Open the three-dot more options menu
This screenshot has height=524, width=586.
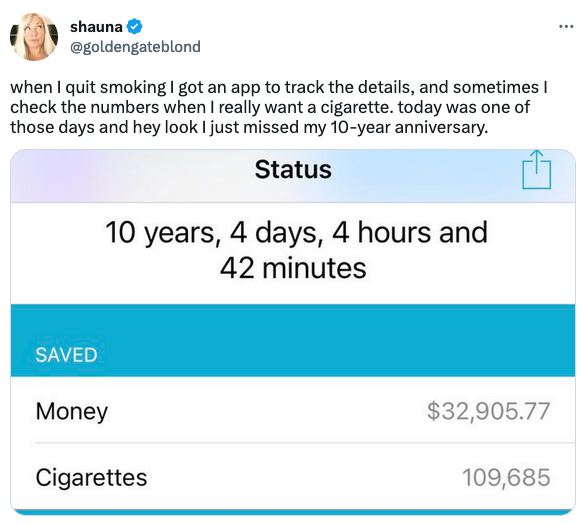(566, 27)
